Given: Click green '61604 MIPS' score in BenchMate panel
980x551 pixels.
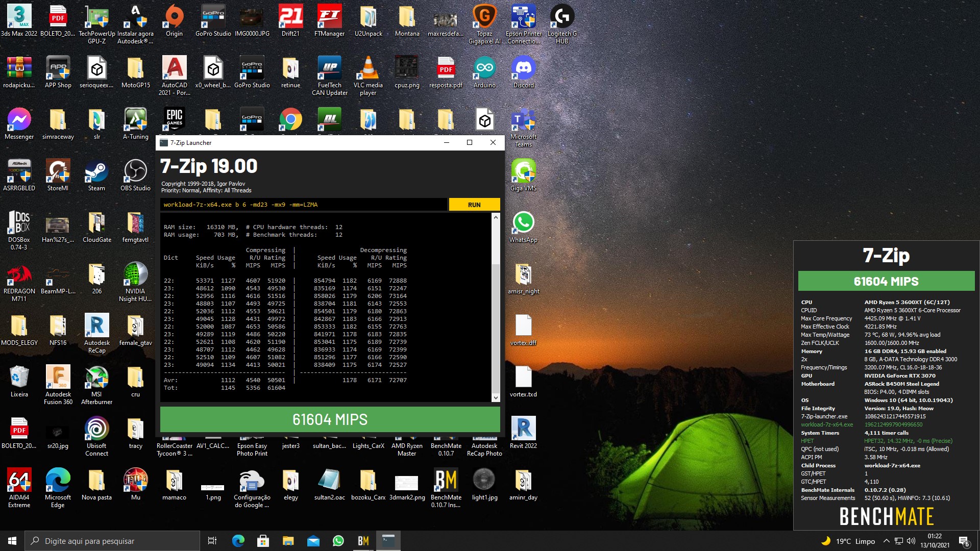Looking at the screenshot, I should click(x=886, y=281).
